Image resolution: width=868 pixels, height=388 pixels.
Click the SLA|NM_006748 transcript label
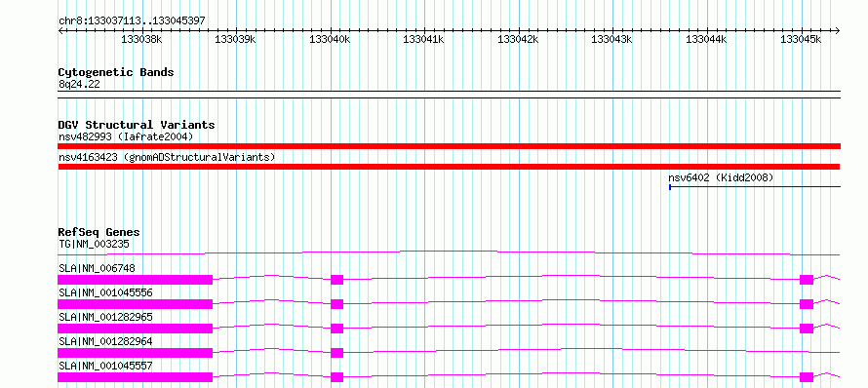[97, 268]
